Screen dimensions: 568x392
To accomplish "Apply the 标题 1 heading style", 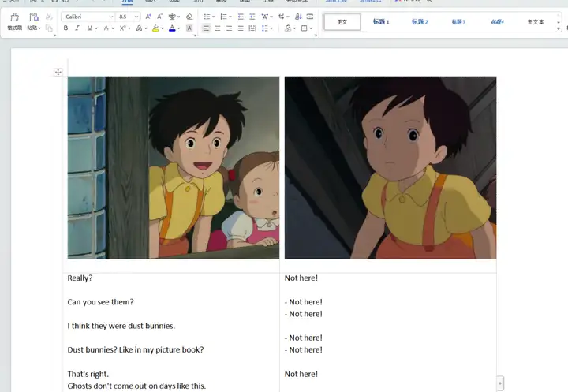I will pyautogui.click(x=381, y=22).
